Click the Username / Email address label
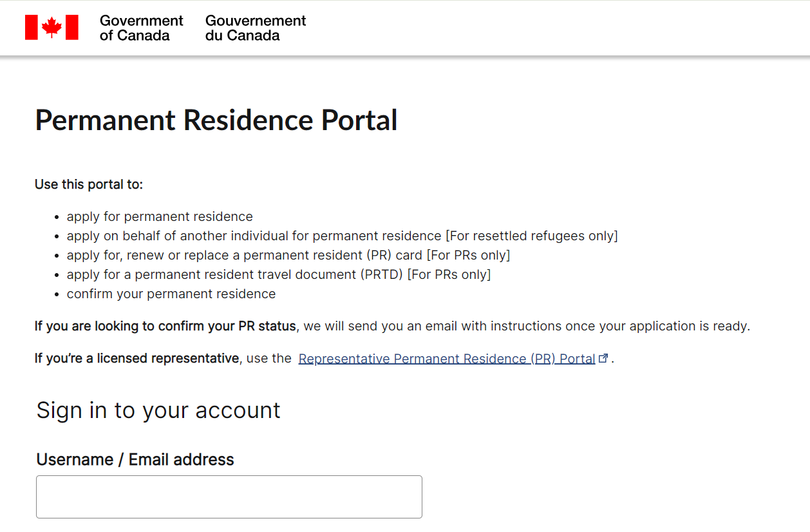 pos(135,459)
